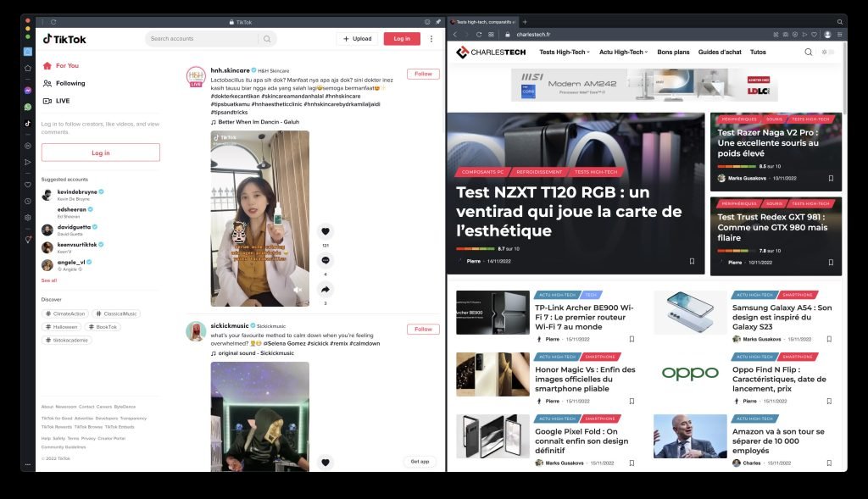Click the MSI Modern AM242 banner ad
868x499 pixels.
coord(644,85)
